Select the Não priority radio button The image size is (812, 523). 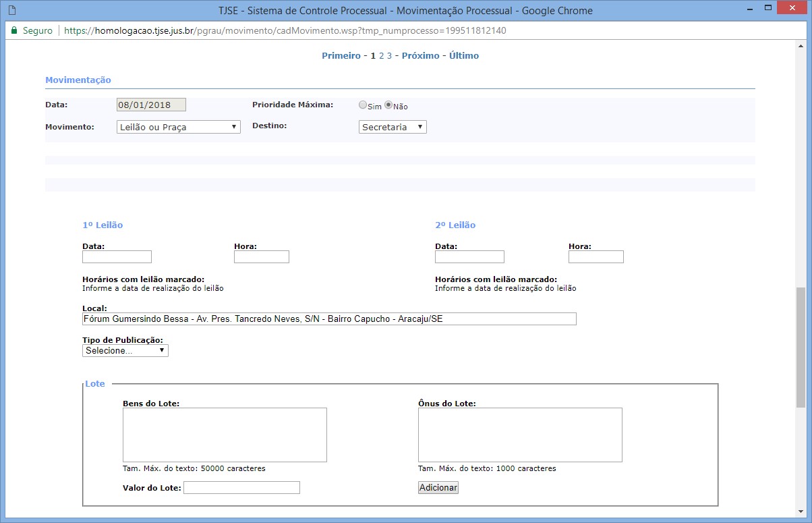[388, 105]
